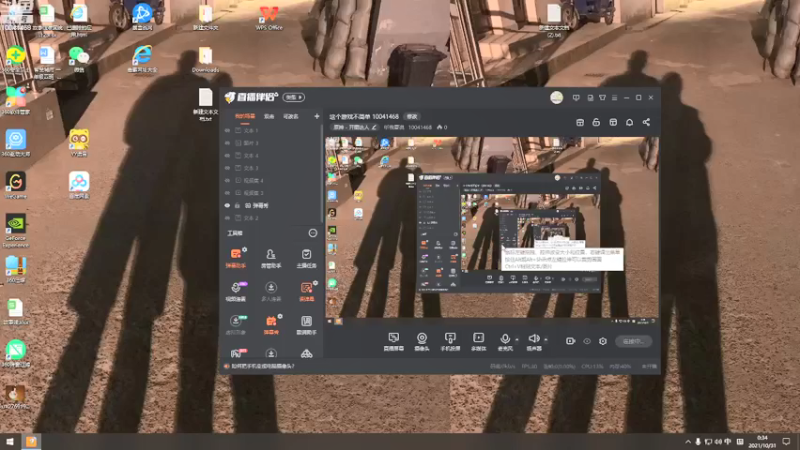Open the taskbar clock and date
This screenshot has width=800, height=450.
[x=762, y=441]
